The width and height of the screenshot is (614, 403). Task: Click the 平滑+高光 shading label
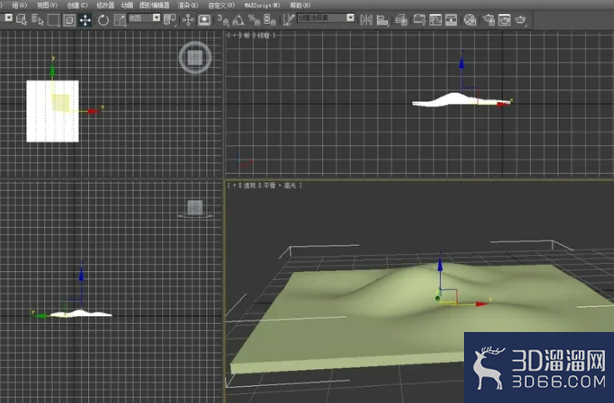(x=278, y=185)
